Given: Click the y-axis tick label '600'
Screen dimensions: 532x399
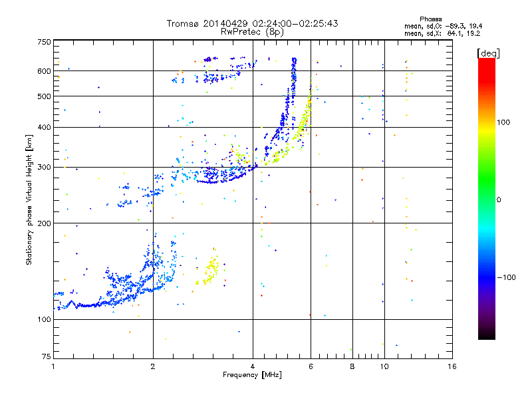Looking at the screenshot, I should click(x=44, y=71).
